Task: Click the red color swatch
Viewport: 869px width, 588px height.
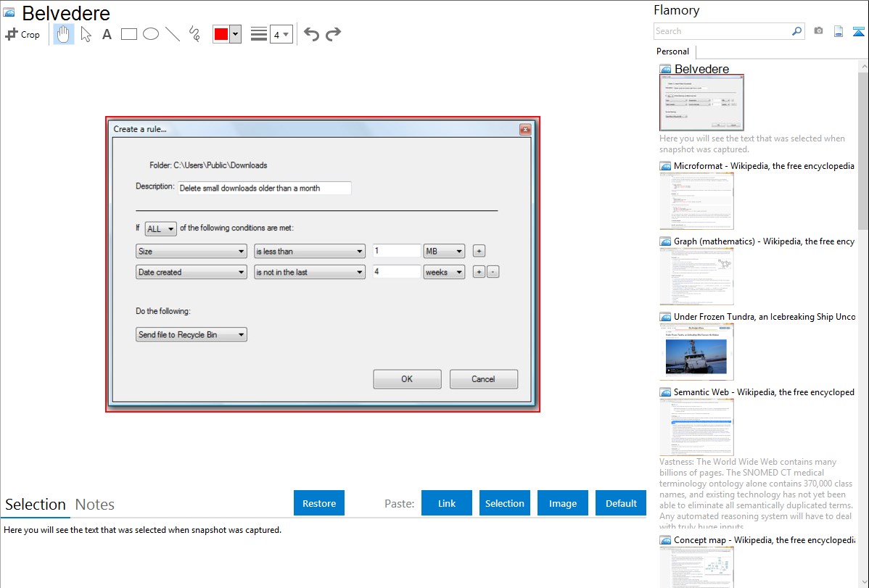Action: click(221, 34)
